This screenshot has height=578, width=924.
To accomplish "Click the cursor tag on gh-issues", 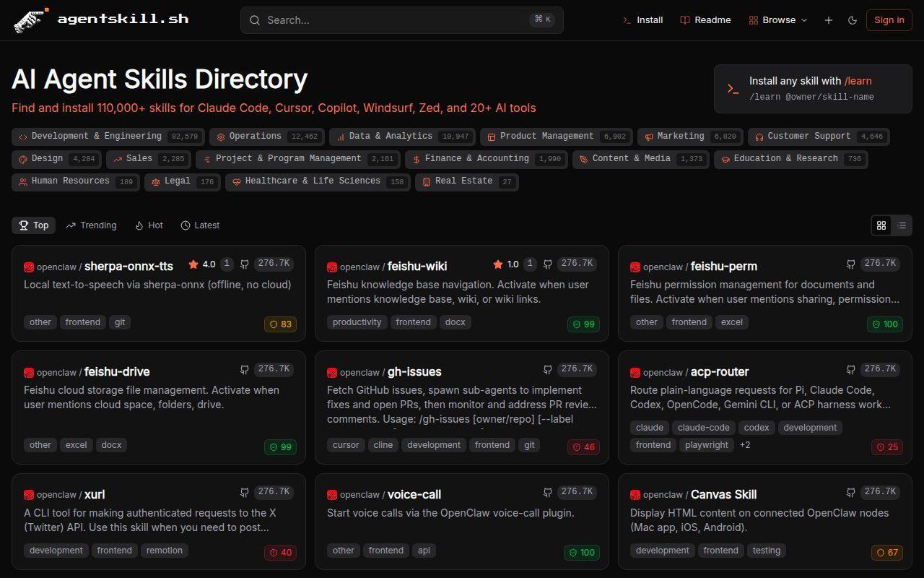I will click(x=346, y=445).
